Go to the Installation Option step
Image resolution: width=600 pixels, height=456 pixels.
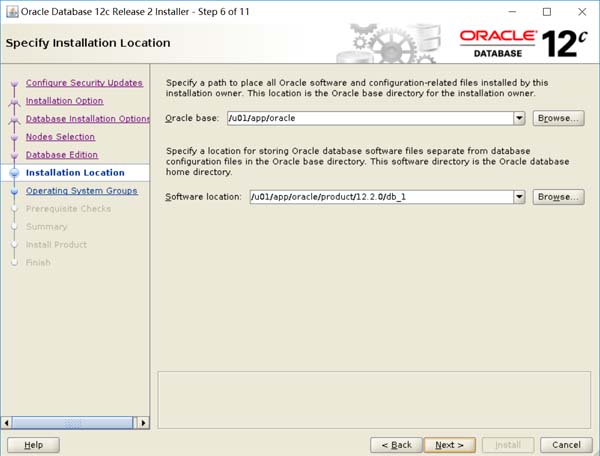64,101
